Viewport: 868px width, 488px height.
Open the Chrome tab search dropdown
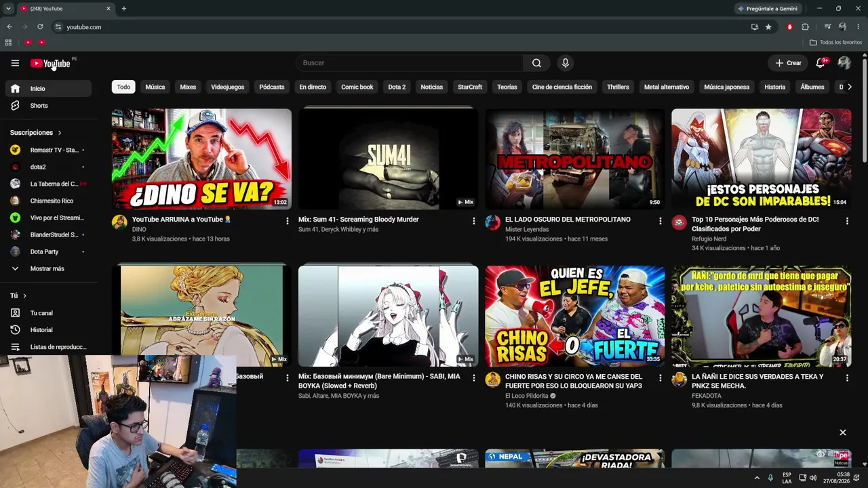click(x=8, y=9)
